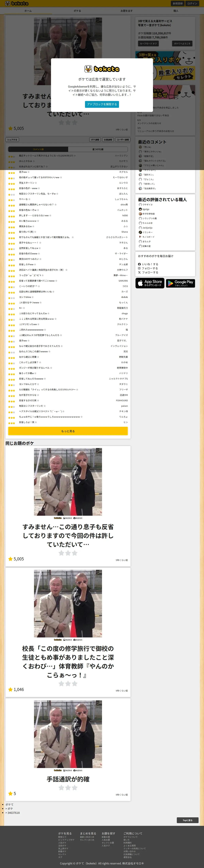Click the シェアする button
Viewport: 204px width, 868px height.
click(12, 139)
